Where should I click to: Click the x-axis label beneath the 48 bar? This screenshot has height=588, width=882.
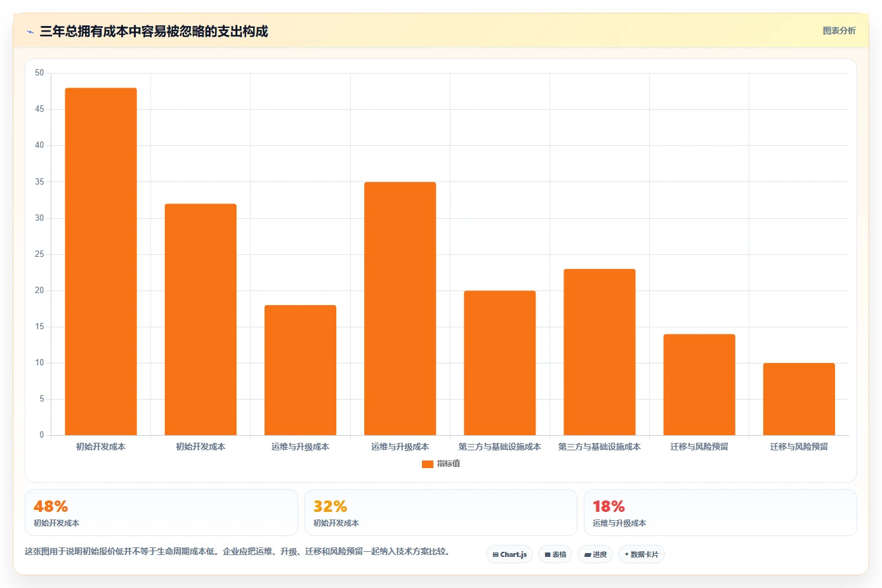coord(101,447)
